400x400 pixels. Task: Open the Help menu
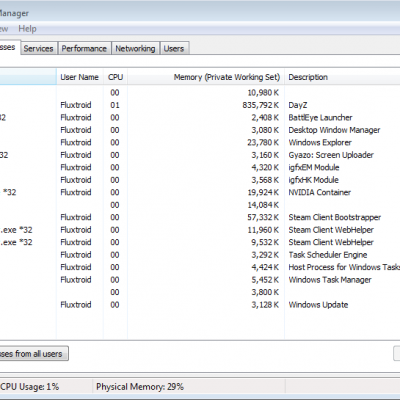27,29
